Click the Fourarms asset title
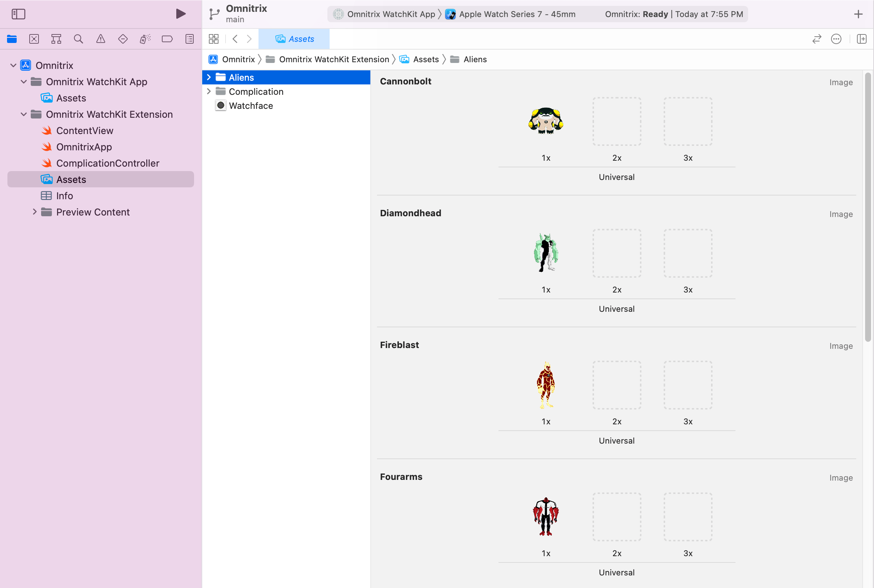 pos(401,477)
